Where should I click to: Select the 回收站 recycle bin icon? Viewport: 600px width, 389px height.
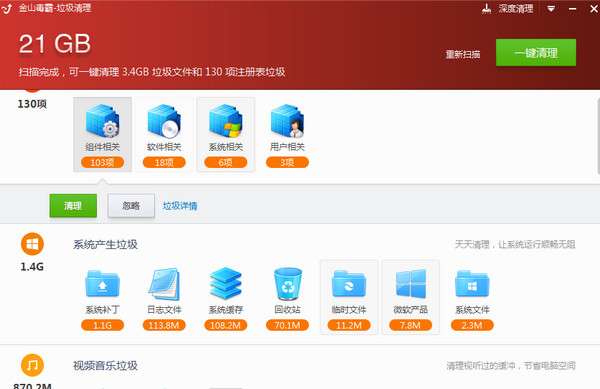click(287, 284)
